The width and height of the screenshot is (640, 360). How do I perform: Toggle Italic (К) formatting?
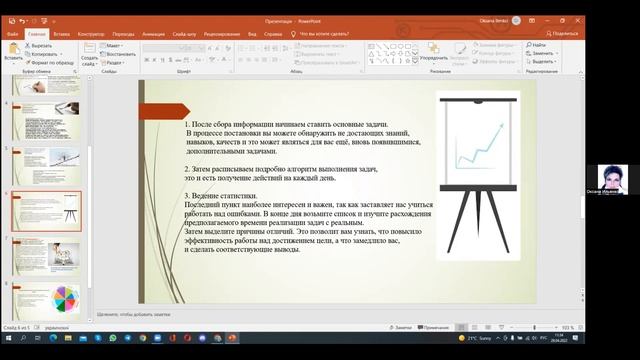click(154, 60)
